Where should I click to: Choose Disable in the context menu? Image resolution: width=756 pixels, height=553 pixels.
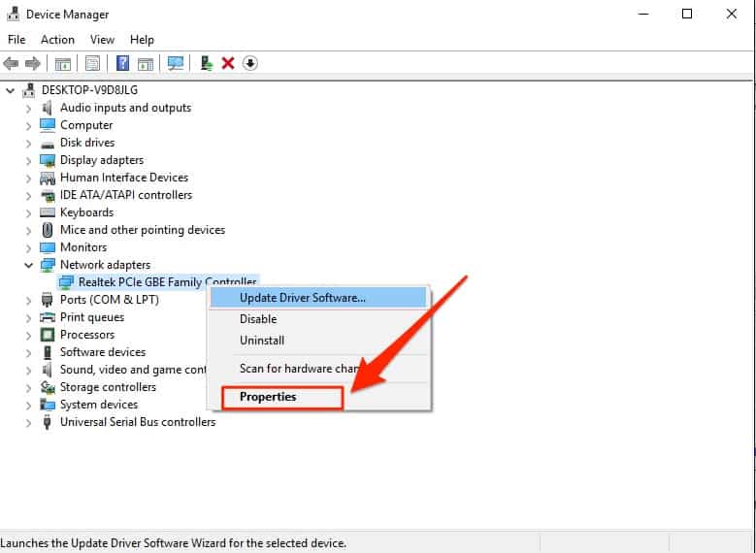(x=318, y=319)
